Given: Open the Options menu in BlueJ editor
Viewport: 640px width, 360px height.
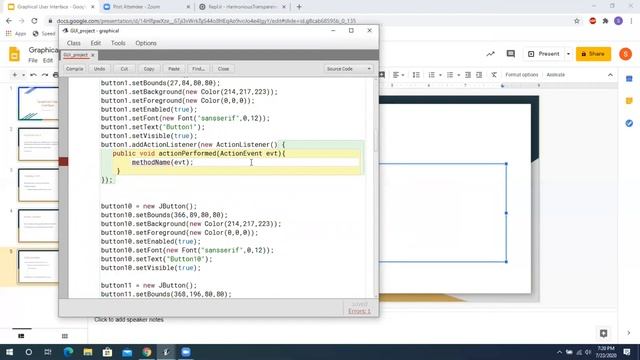Looking at the screenshot, I should (146, 43).
